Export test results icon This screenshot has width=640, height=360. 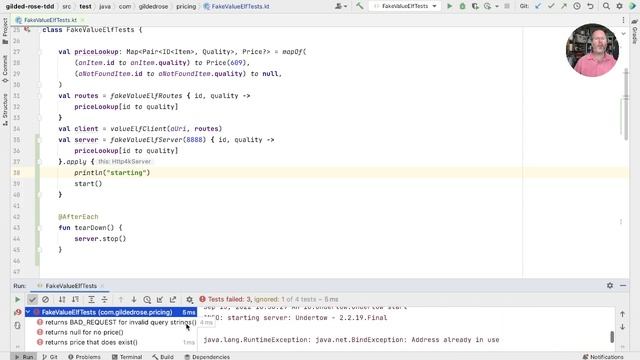click(x=173, y=300)
